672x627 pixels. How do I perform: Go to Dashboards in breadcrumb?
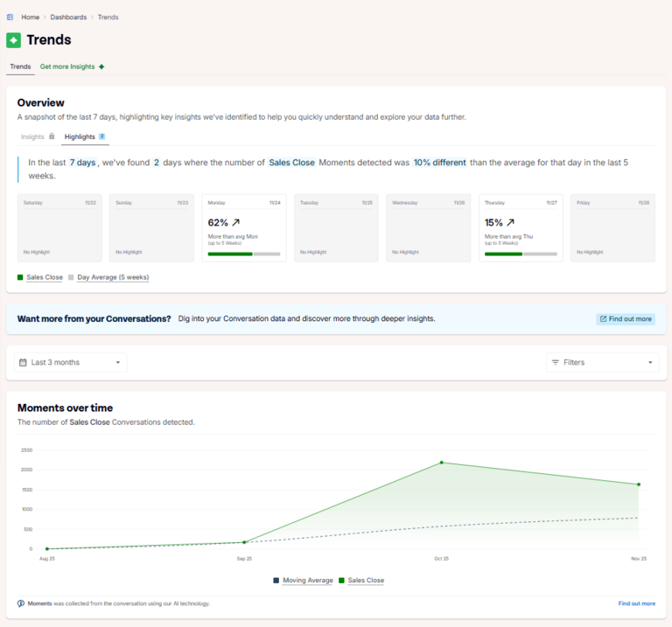[68, 17]
